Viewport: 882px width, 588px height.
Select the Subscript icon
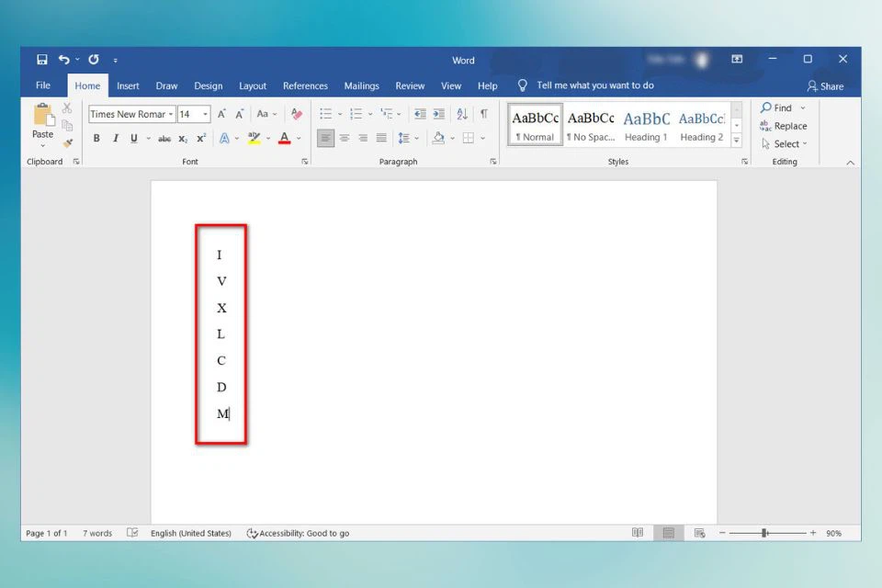(x=183, y=138)
